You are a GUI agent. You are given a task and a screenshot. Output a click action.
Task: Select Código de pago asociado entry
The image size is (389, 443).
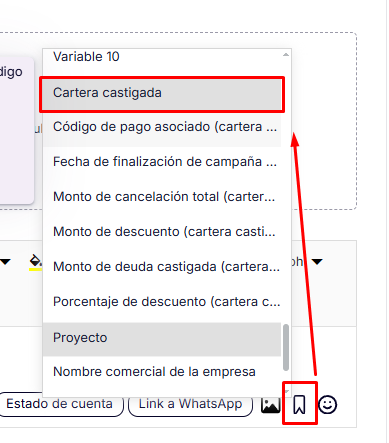coord(162,127)
